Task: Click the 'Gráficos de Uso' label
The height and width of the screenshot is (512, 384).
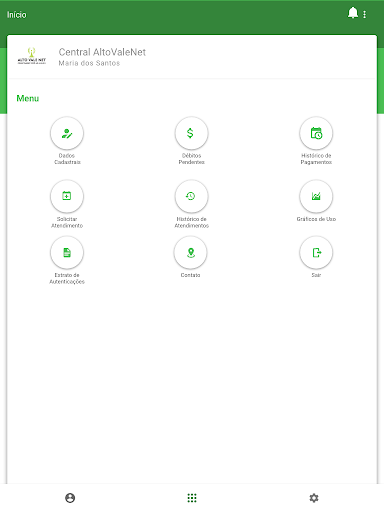Action: (x=316, y=219)
